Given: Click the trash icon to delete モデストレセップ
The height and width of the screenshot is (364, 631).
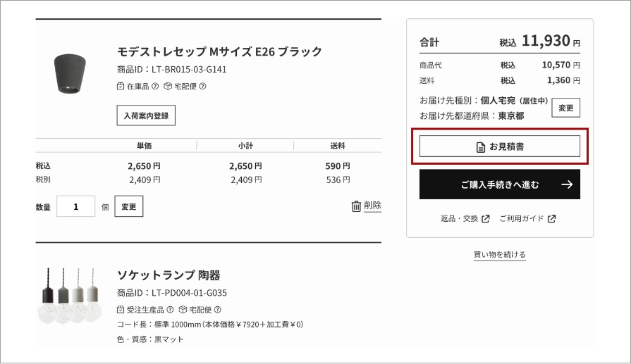Looking at the screenshot, I should click(x=356, y=206).
